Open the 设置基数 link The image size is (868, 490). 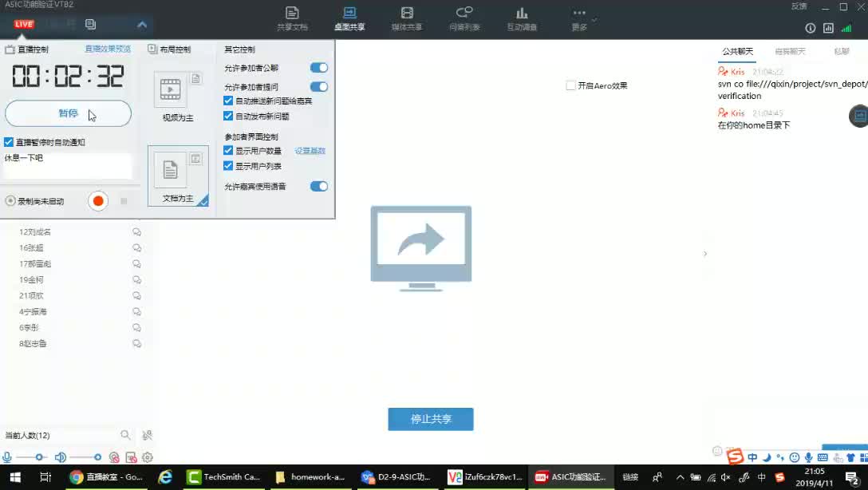coord(310,151)
